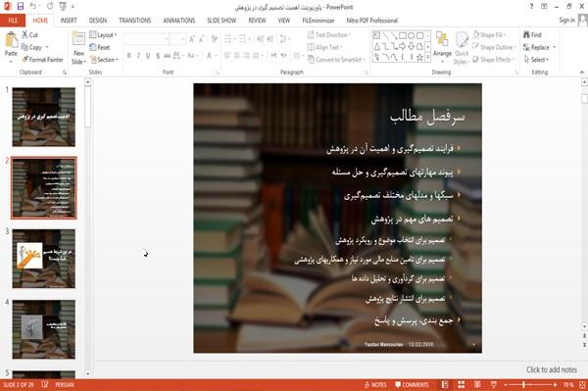Start Slide Show from status bar icon
The height and width of the screenshot is (391, 588).
pos(494,385)
